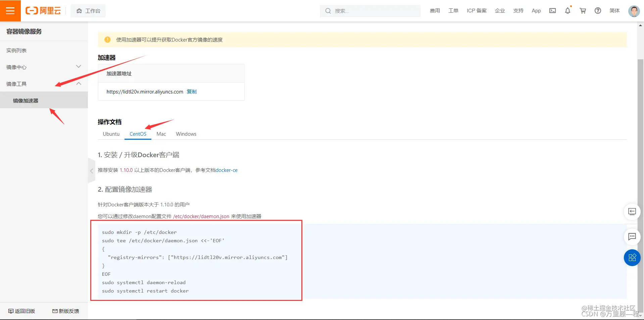Switch to the CentOS tab
Viewport: 644px width, 320px height.
(x=138, y=134)
